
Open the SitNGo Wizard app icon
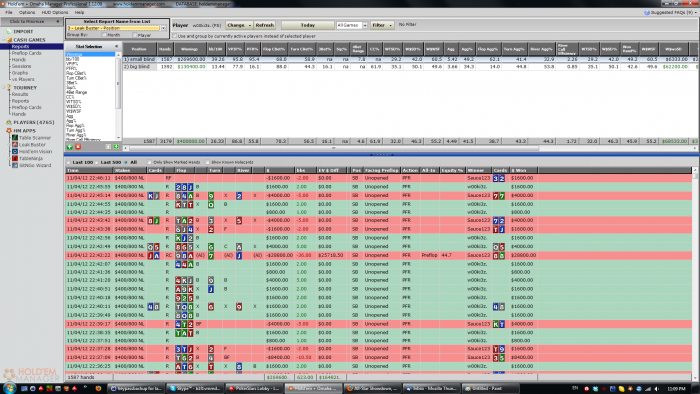pos(15,165)
